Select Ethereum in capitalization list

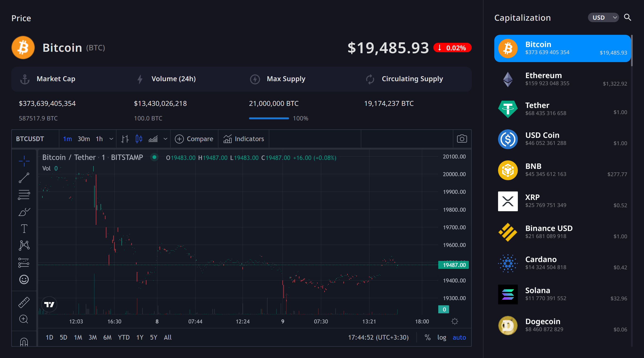563,79
